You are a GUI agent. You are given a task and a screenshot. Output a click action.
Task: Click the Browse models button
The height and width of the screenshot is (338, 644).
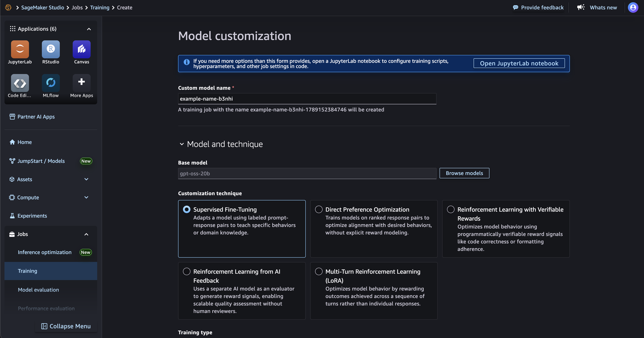[464, 173]
